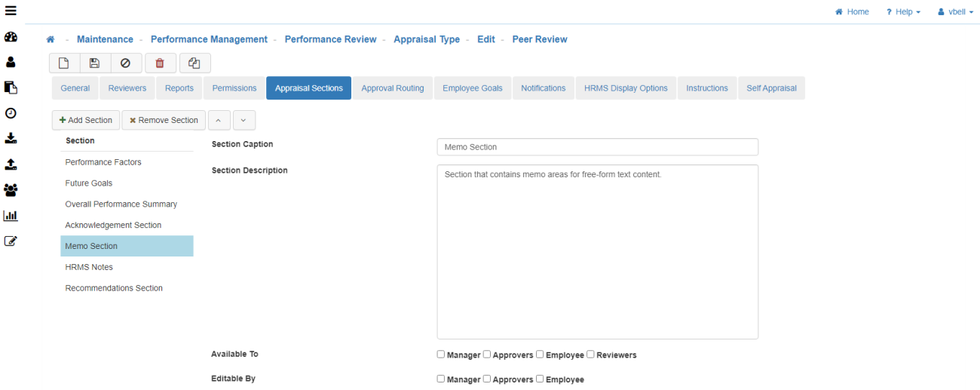The image size is (980, 390).
Task: Click the cancel circle-slash toolbar icon
Action: (126, 63)
